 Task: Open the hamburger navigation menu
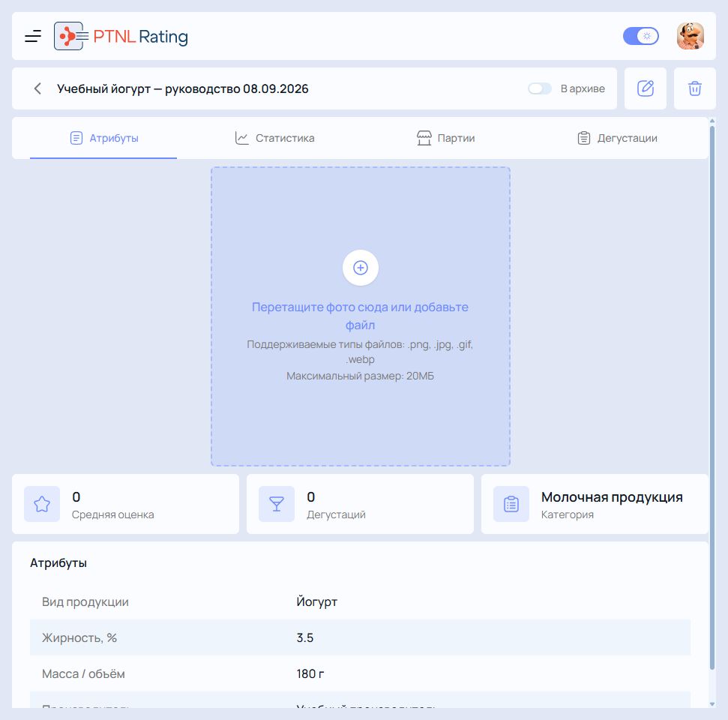(33, 36)
